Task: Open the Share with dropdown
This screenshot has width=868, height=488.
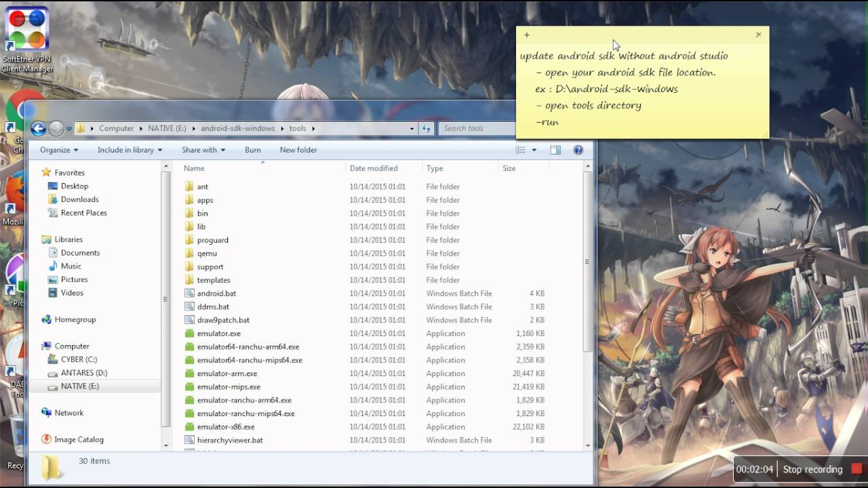Action: click(x=203, y=150)
